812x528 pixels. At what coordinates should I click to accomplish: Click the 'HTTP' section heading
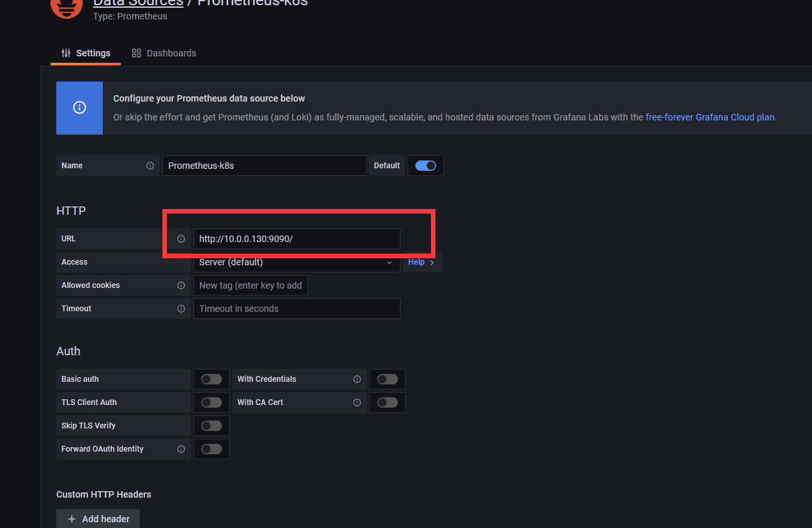[71, 211]
